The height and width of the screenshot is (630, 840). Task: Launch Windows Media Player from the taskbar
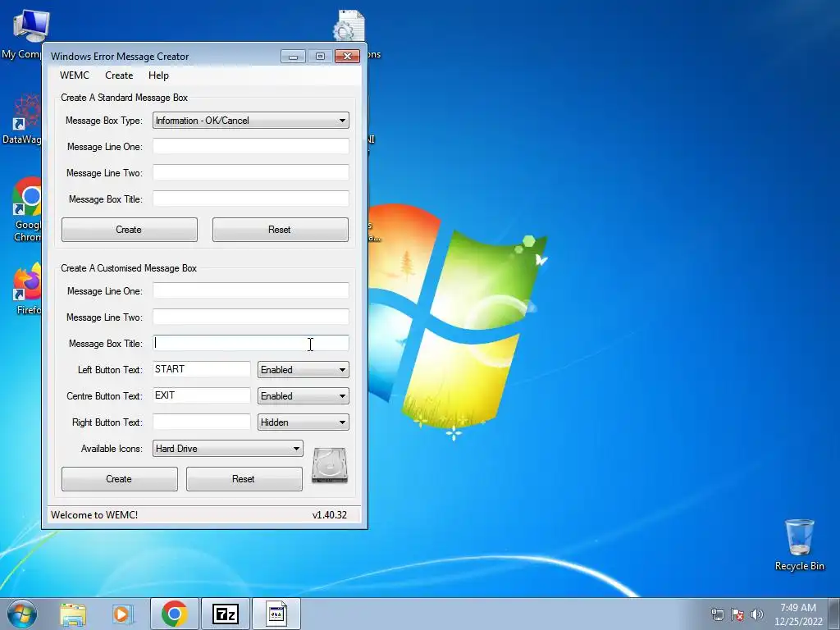pos(122,614)
